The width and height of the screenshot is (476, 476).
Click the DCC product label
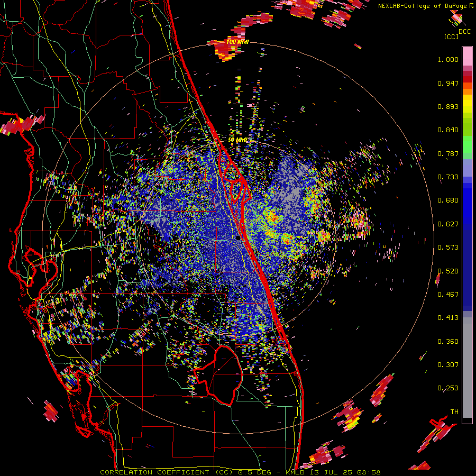464,32
